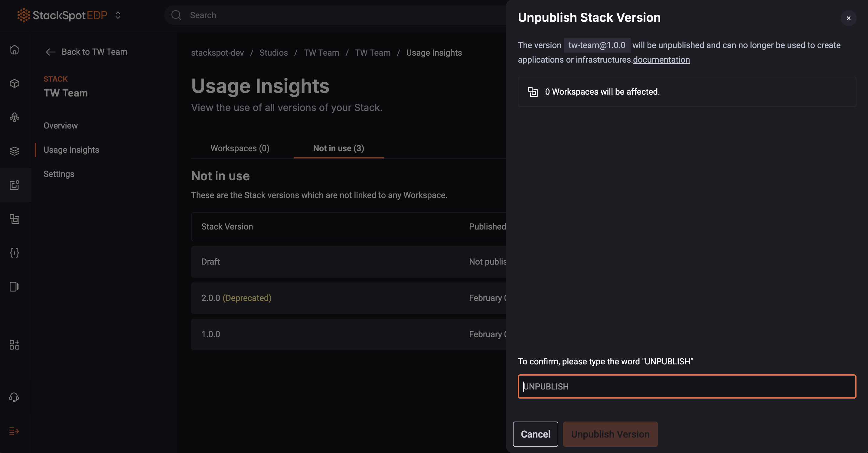
Task: Click the layers stack sidebar icon
Action: 14,151
